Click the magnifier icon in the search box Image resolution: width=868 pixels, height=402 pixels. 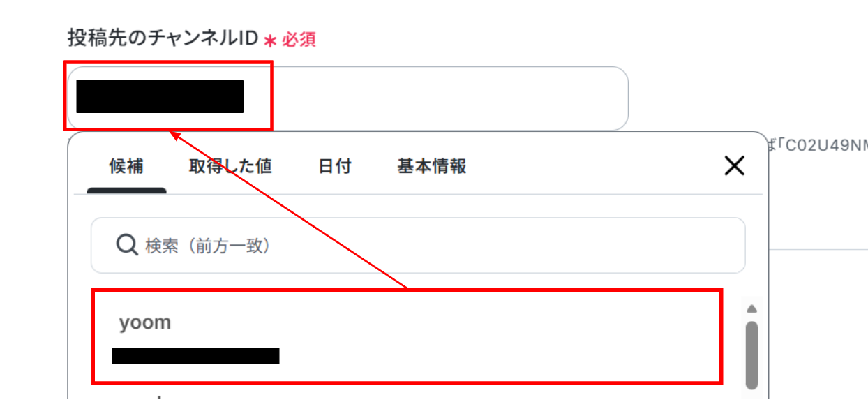[126, 245]
